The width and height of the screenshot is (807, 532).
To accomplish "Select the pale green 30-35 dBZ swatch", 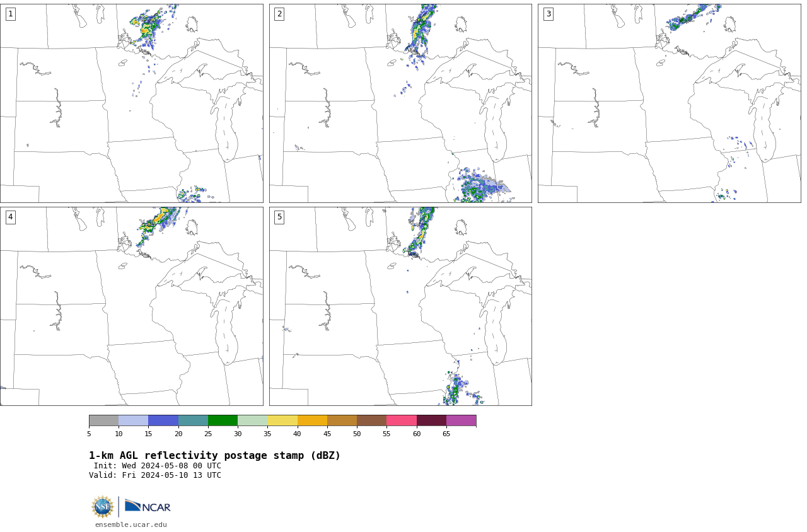I will click(252, 420).
